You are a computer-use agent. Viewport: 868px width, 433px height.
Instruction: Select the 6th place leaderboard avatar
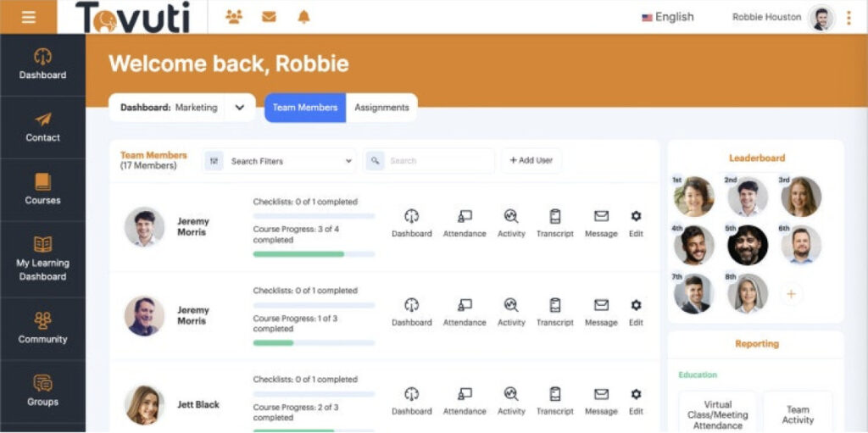click(x=801, y=245)
